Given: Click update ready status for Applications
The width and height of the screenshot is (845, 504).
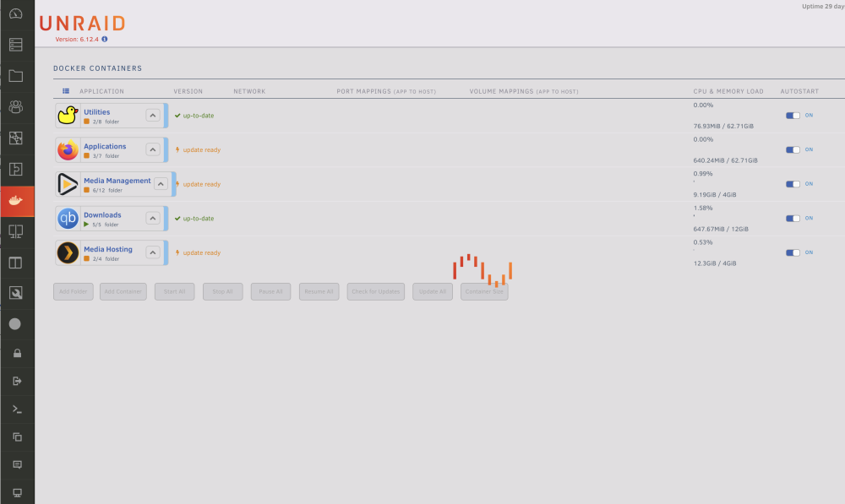Looking at the screenshot, I should coord(199,149).
